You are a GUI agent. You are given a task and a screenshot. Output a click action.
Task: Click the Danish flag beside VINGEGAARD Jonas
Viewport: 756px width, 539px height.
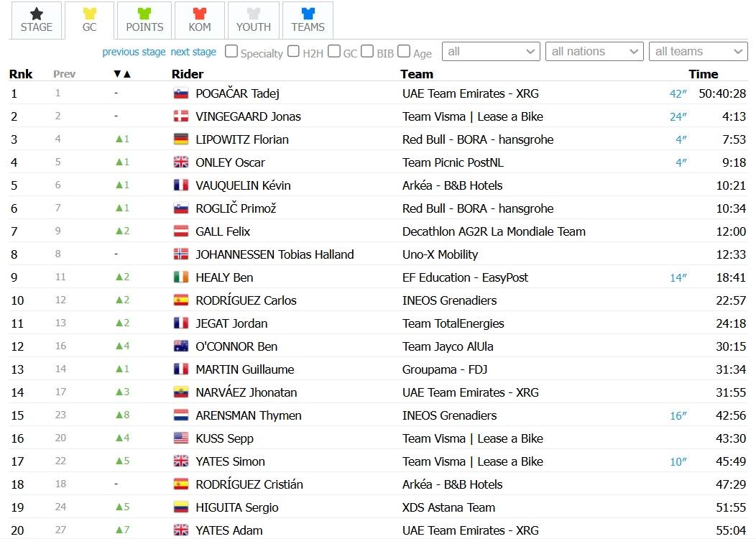pos(181,116)
